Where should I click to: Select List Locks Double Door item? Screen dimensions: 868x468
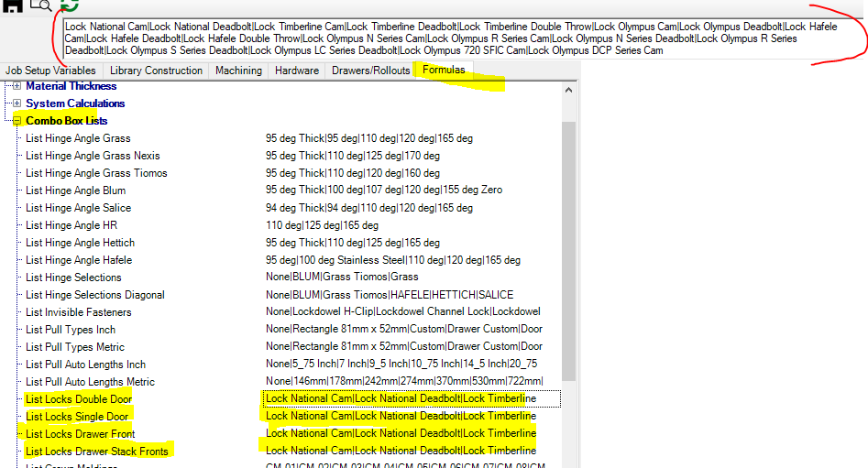(x=79, y=399)
